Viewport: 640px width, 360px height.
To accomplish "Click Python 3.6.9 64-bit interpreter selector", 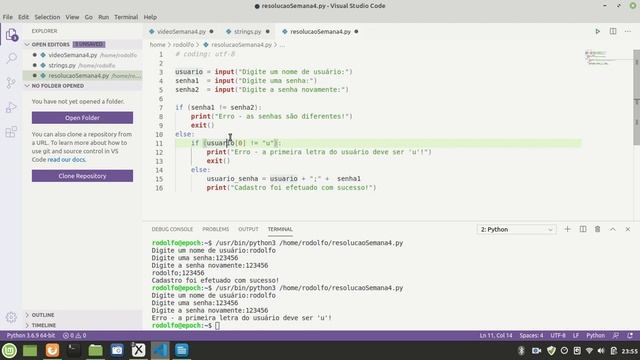I will [x=31, y=336].
